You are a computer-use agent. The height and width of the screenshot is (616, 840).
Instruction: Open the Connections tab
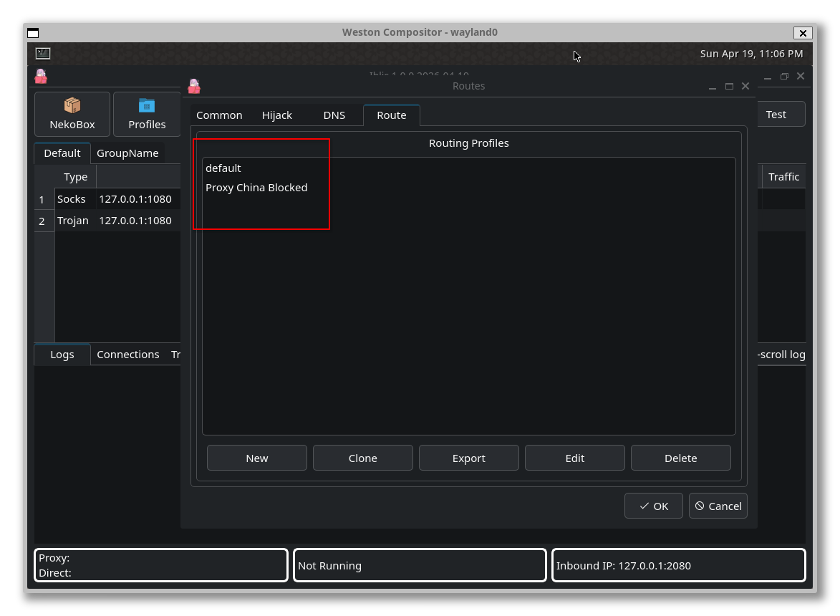(128, 354)
